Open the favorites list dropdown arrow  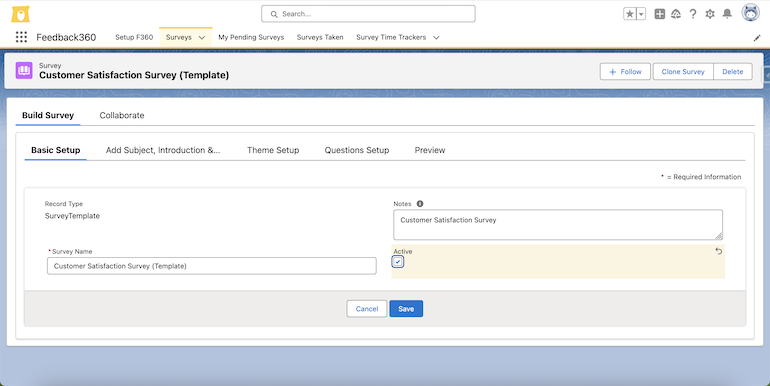tap(641, 14)
